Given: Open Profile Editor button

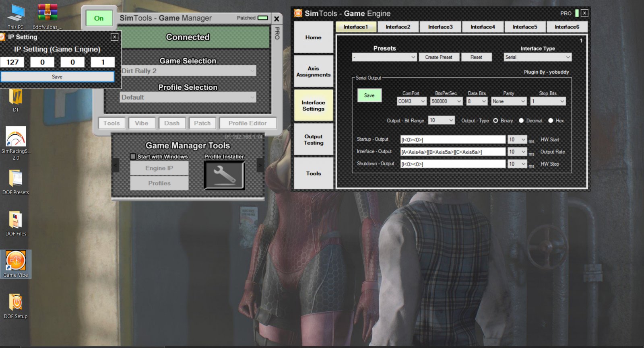Looking at the screenshot, I should coord(248,123).
